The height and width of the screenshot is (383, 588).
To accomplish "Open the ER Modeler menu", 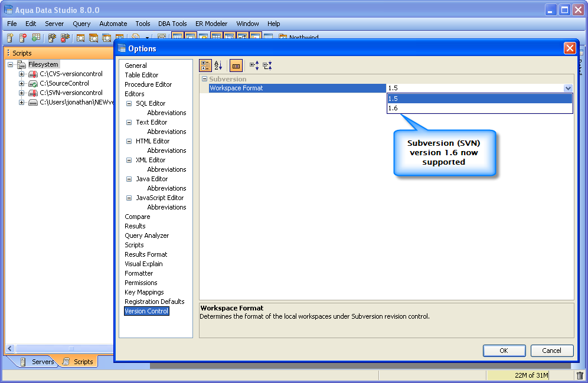I will coord(211,24).
